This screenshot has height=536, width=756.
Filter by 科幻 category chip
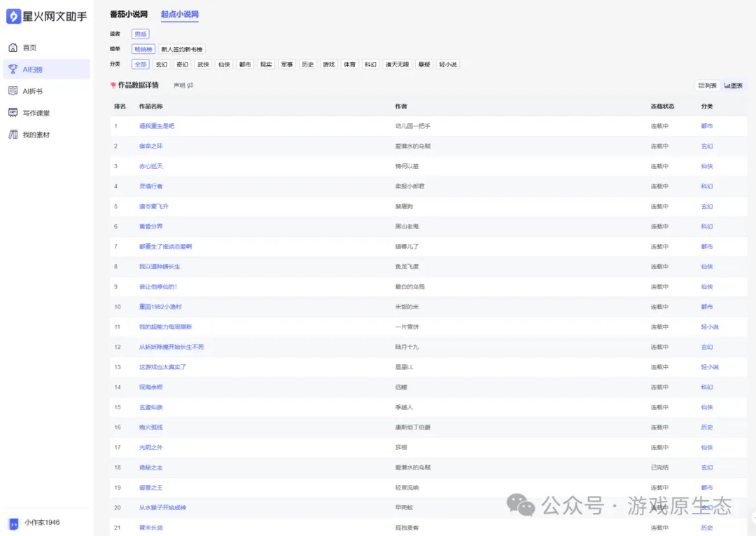[370, 64]
